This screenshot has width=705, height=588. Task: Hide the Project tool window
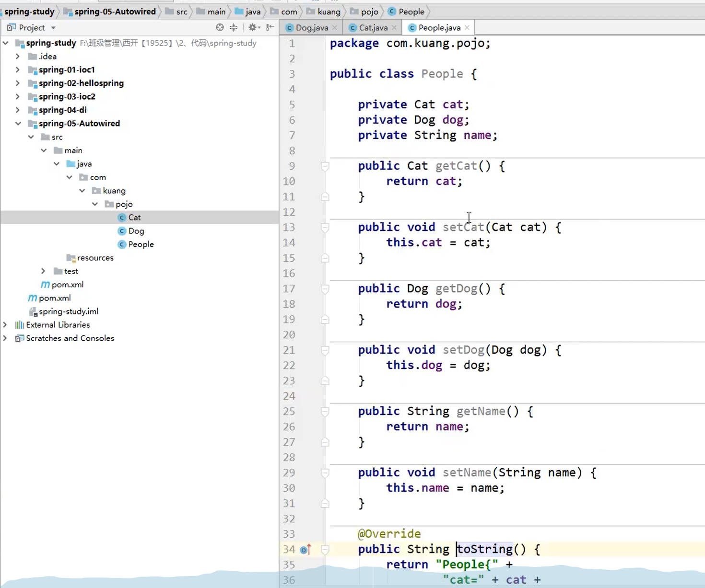tap(270, 27)
